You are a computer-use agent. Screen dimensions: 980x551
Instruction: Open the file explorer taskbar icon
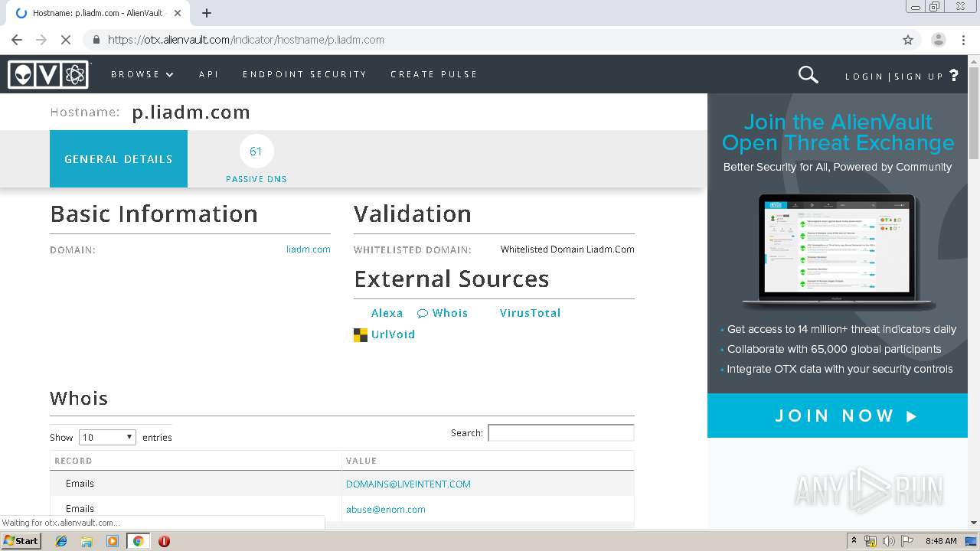87,541
